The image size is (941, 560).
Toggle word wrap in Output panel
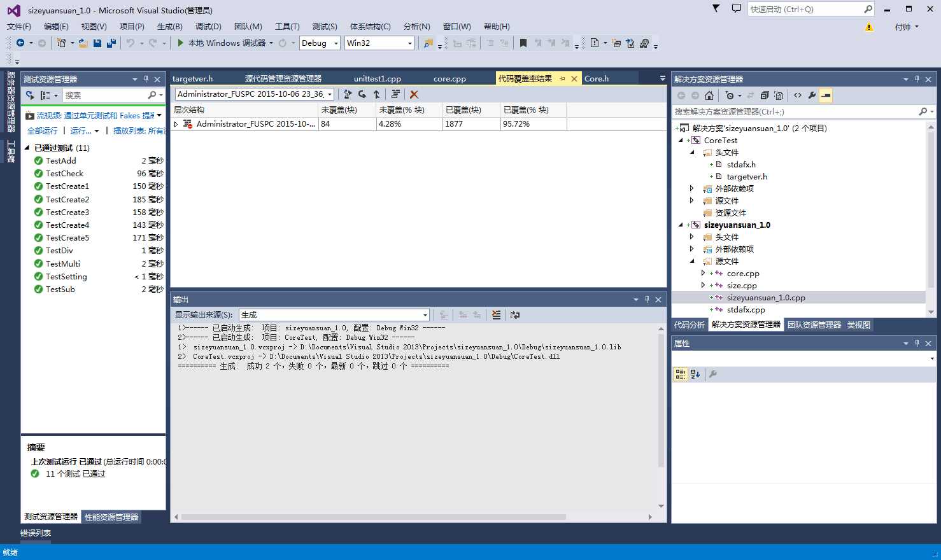[515, 315]
